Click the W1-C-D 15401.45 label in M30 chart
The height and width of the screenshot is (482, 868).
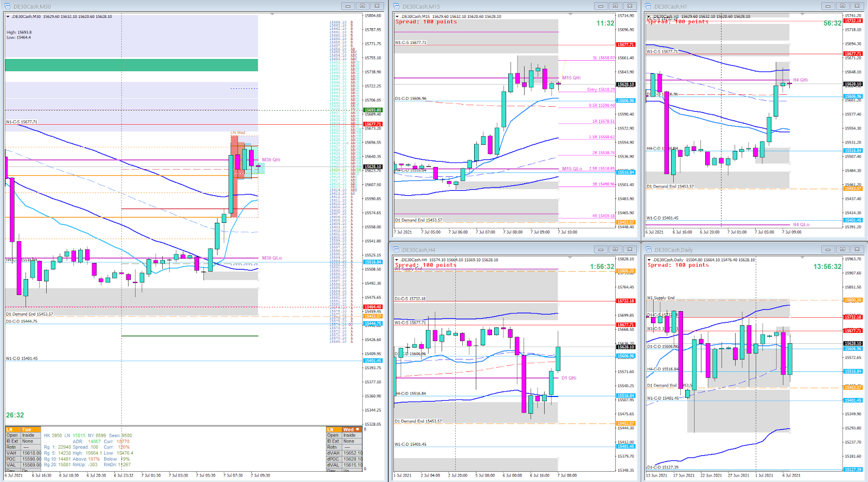point(22,358)
